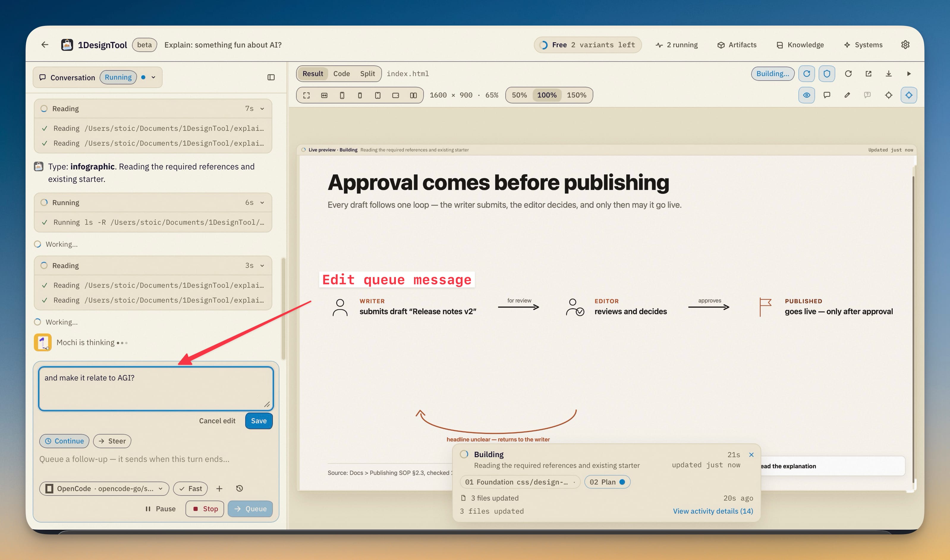This screenshot has width=950, height=560.
Task: Click the 2 running indicator
Action: point(677,45)
